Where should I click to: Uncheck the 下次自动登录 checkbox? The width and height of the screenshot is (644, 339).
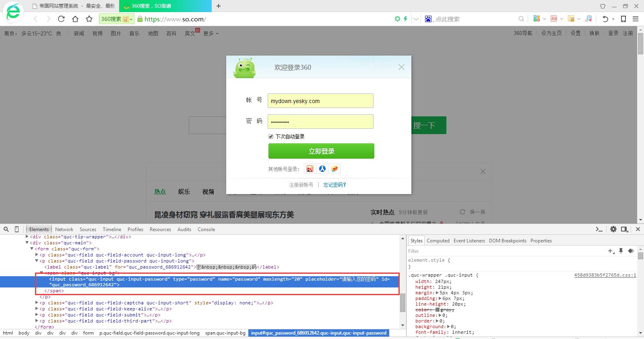[271, 136]
